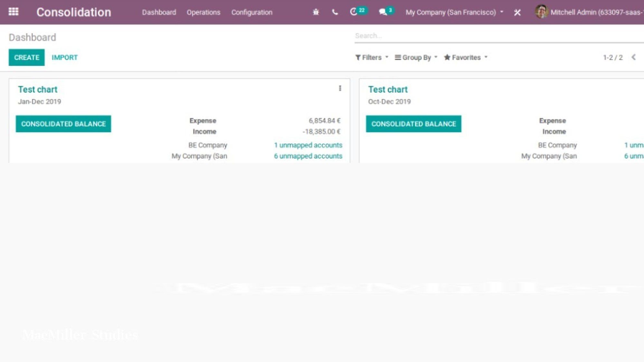Click the 6,854.84 € expense value
Viewport: 644px width, 362px height.
[324, 121]
